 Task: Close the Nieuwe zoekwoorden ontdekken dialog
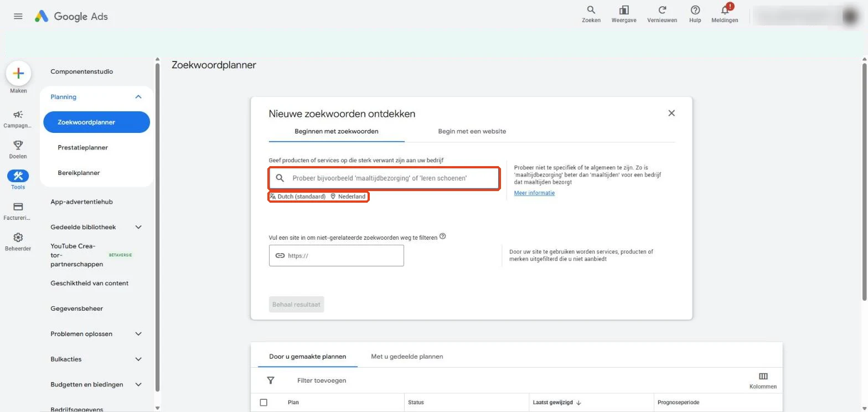coord(671,113)
